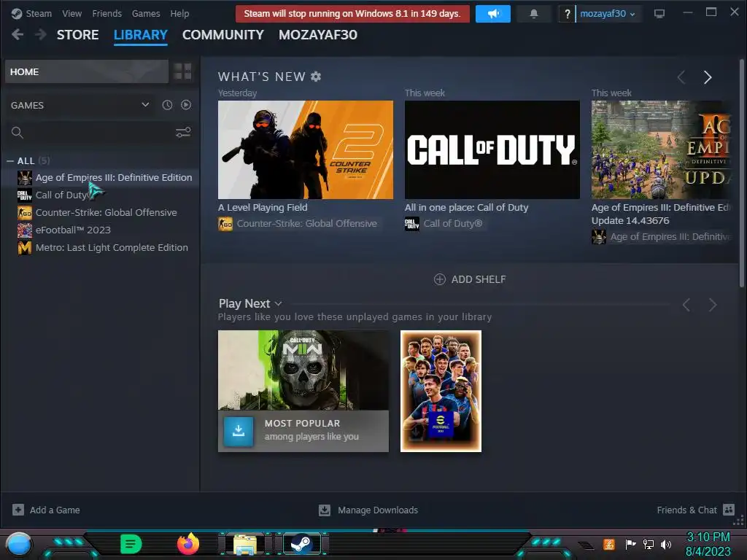Image resolution: width=747 pixels, height=560 pixels.
Task: Click Manage Downloads label
Action: pos(378,510)
